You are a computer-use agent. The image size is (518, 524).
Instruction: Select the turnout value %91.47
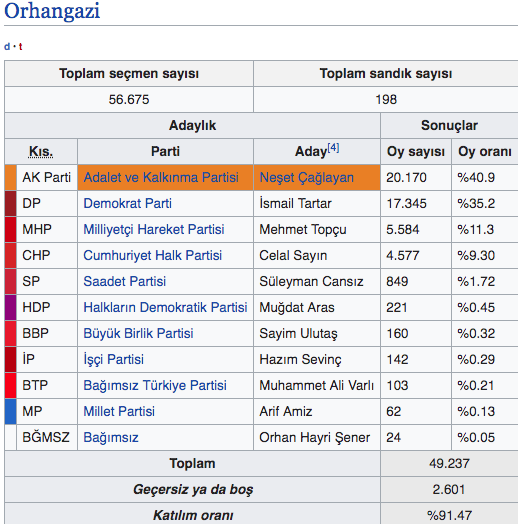449,515
